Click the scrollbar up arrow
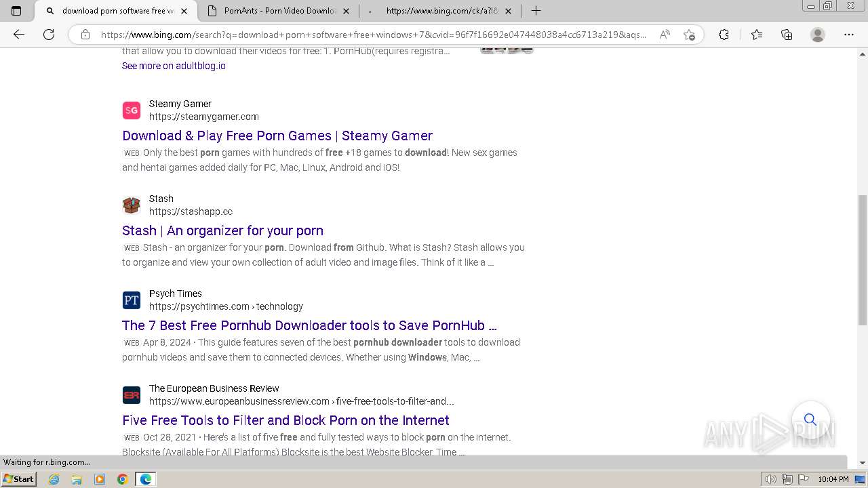Viewport: 868px width, 488px height. pos(863,54)
